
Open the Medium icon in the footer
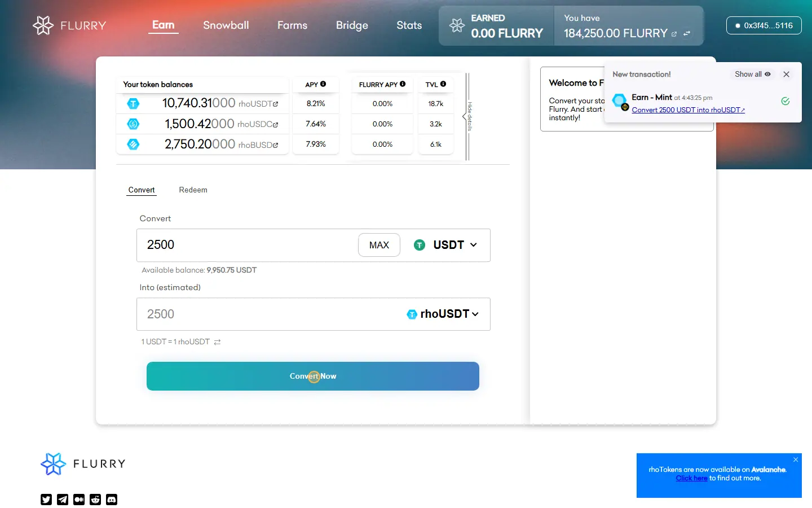(x=79, y=500)
